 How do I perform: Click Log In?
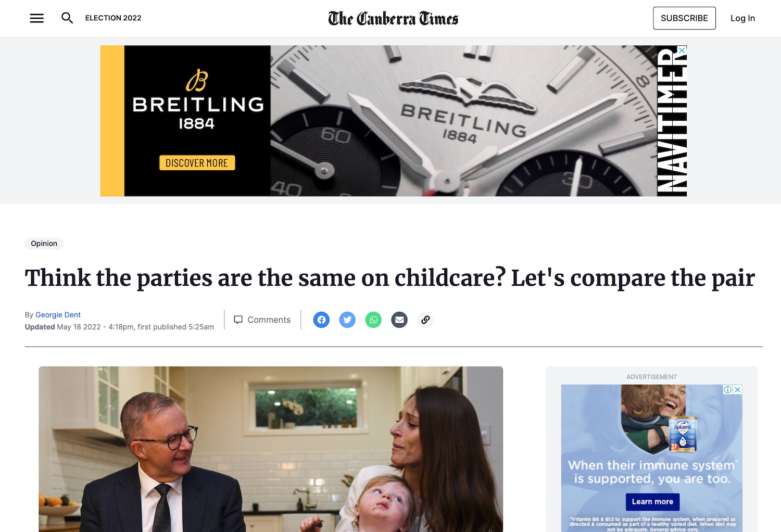coord(742,18)
